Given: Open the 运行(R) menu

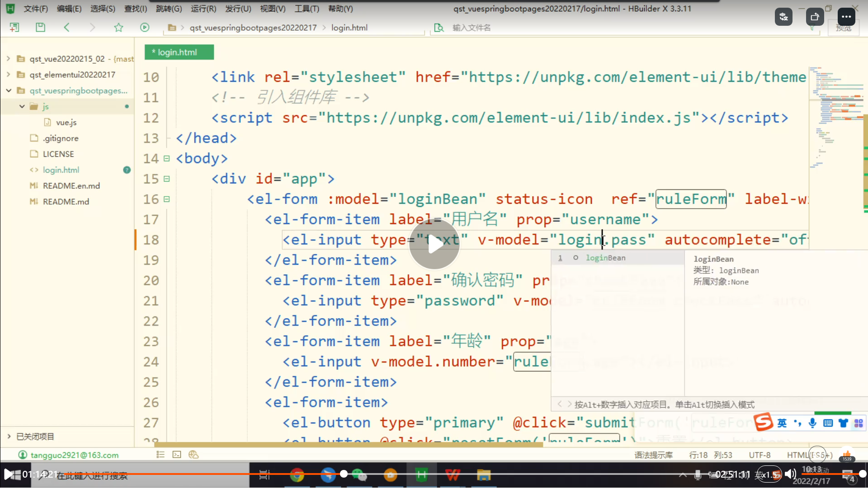Looking at the screenshot, I should point(203,9).
